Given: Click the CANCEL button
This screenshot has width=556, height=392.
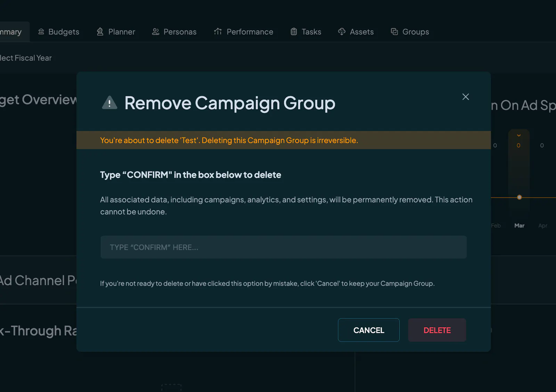Looking at the screenshot, I should click(369, 330).
